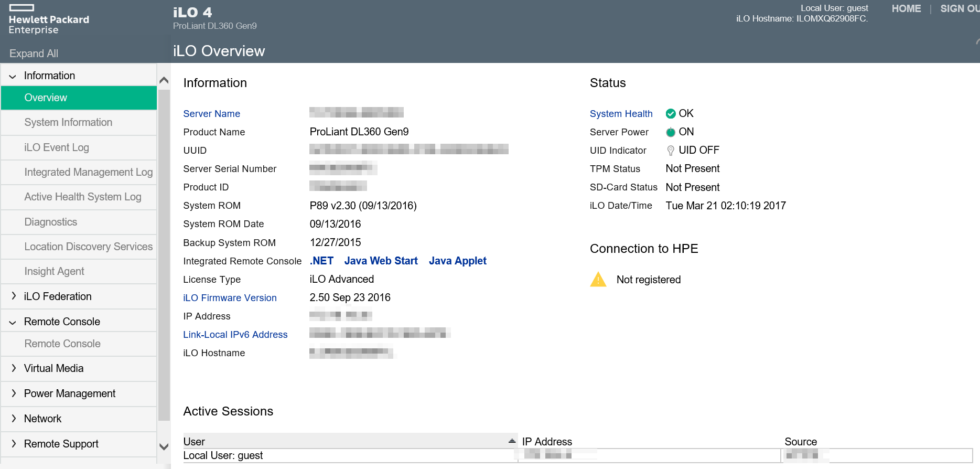This screenshot has height=469, width=980.
Task: Click the green System Health OK icon
Action: pos(670,114)
